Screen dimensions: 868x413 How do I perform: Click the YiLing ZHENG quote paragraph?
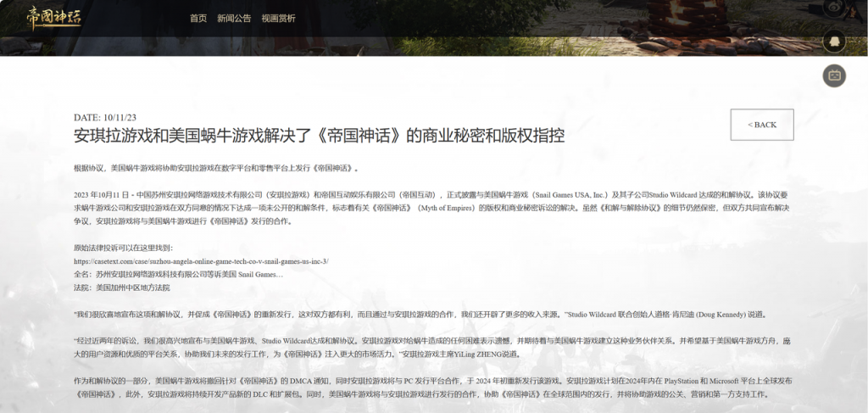coord(431,348)
